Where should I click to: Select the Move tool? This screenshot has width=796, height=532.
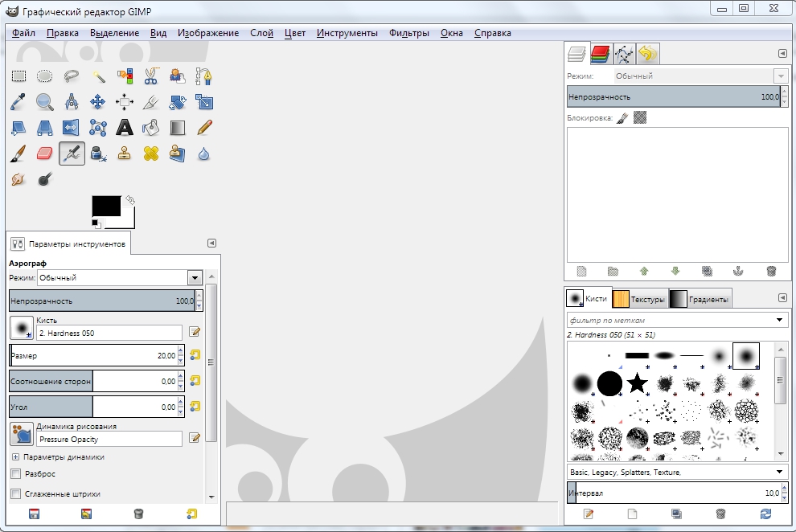[98, 102]
